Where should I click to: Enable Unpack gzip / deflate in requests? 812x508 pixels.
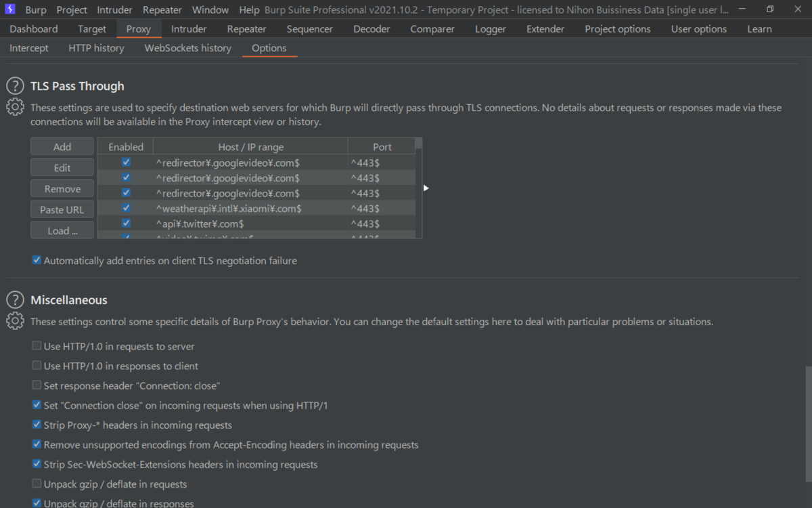[x=110, y=484]
